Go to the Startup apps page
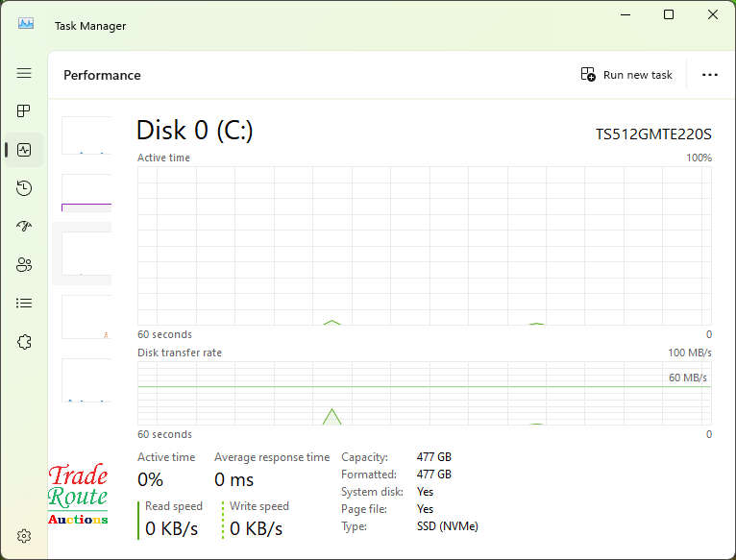This screenshot has height=560, width=736. coord(24,227)
